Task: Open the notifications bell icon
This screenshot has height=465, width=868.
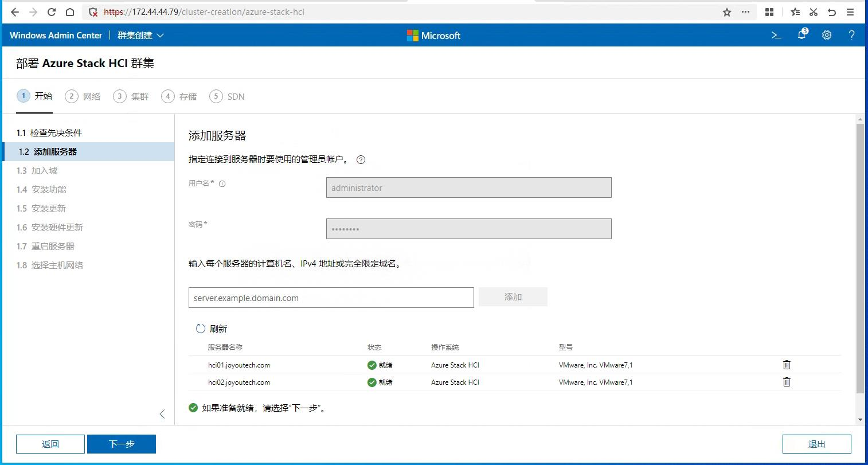Action: point(802,34)
